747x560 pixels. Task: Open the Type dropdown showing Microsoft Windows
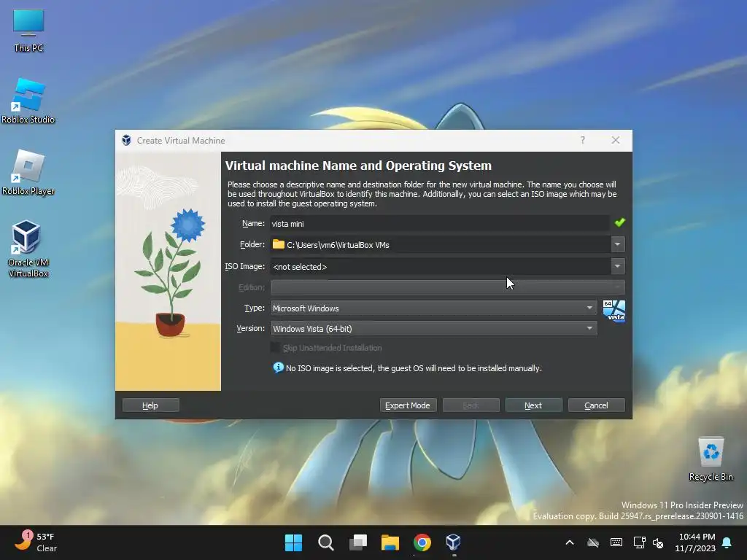point(433,308)
